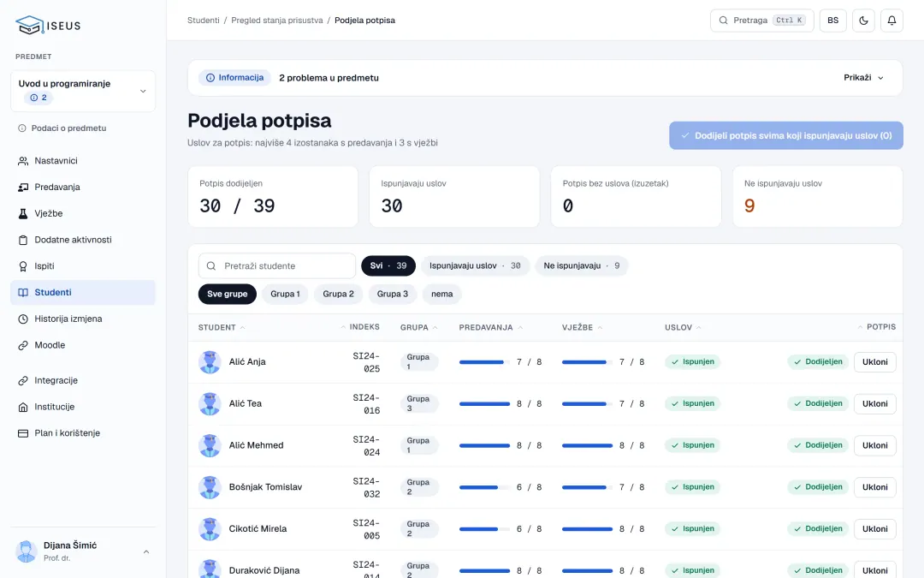Open Dodatne aktivnosti in sidebar
Image resolution: width=924 pixels, height=578 pixels.
[82, 240]
